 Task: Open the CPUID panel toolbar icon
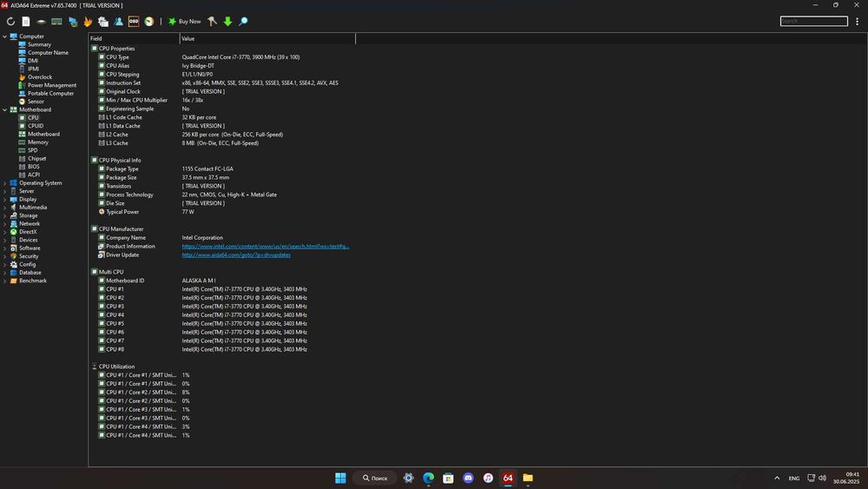pyautogui.click(x=103, y=22)
